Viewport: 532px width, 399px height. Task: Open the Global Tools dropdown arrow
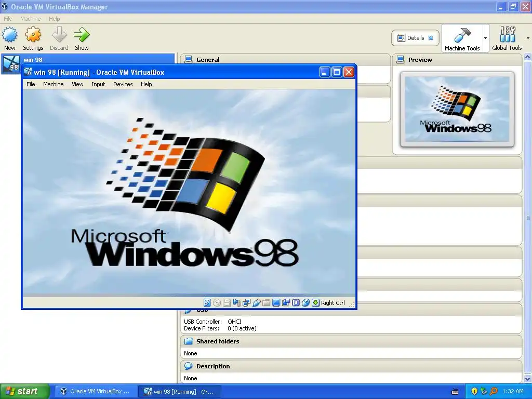coord(528,38)
